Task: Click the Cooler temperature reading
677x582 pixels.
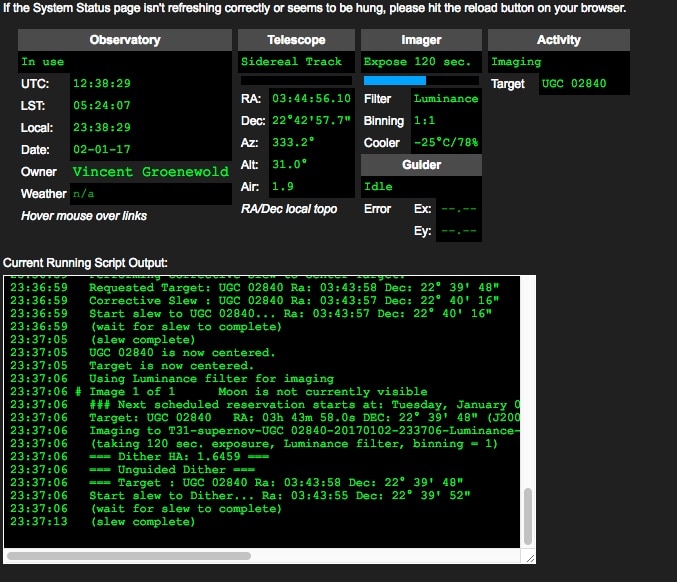Action: point(446,142)
